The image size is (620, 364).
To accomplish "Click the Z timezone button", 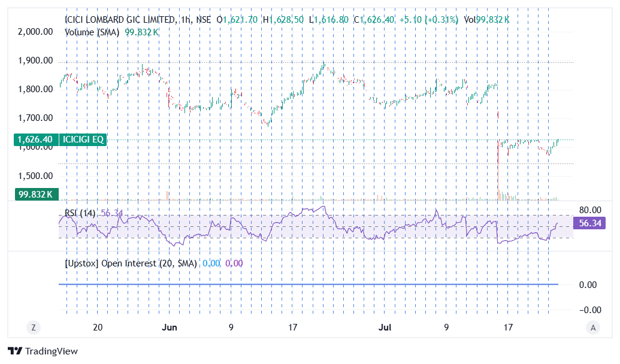I will 34,327.
